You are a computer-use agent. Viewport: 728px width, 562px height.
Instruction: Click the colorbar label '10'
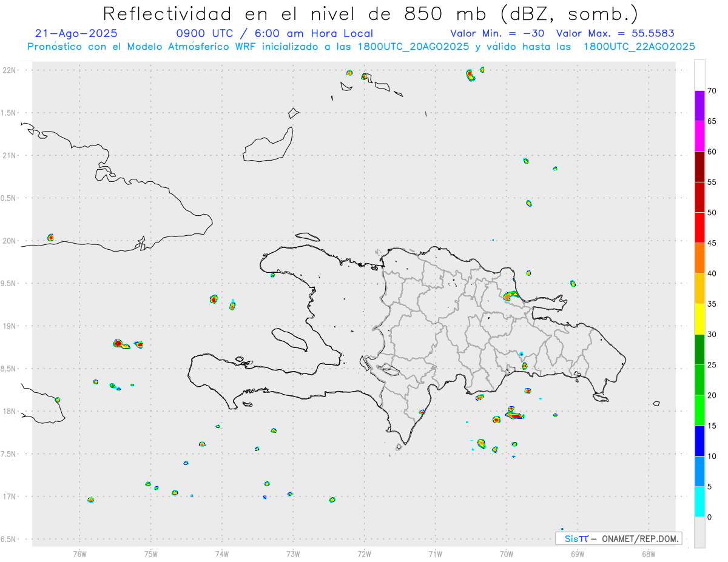point(712,456)
